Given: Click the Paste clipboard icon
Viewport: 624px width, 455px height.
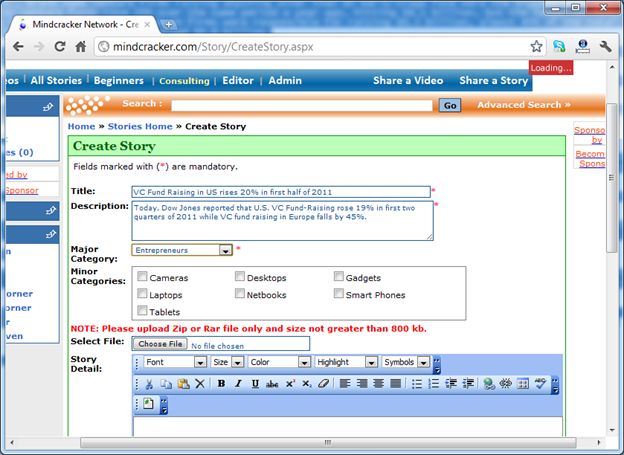Looking at the screenshot, I should pos(183,384).
